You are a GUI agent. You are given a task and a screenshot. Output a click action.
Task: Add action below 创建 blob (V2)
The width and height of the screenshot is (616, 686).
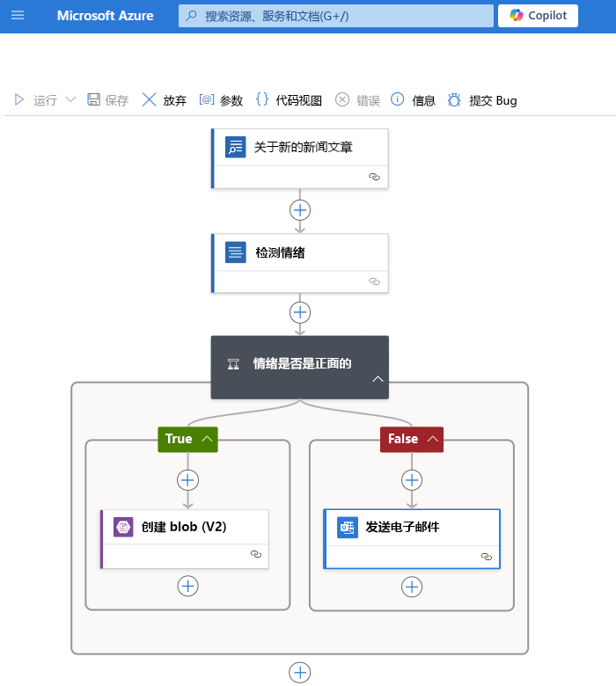tap(187, 586)
